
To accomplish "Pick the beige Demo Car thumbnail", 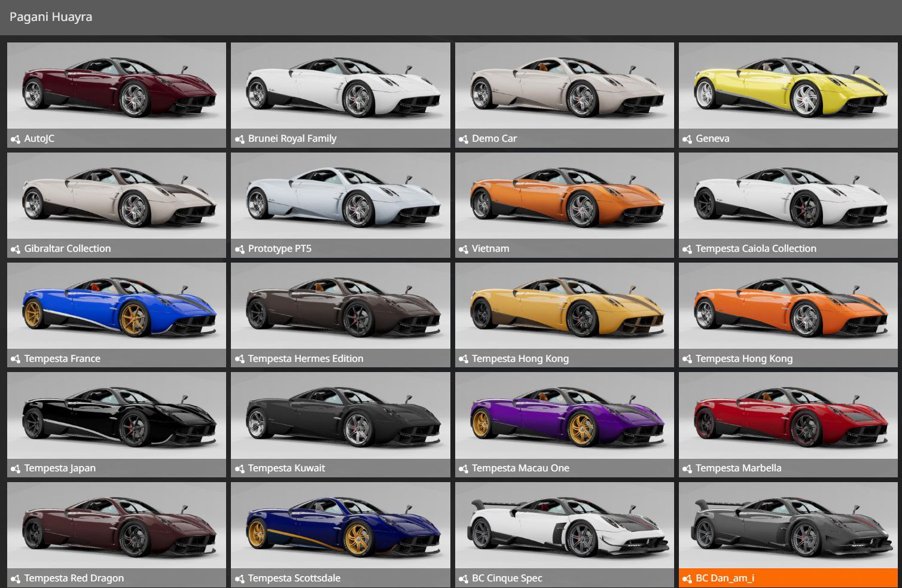I will click(564, 86).
